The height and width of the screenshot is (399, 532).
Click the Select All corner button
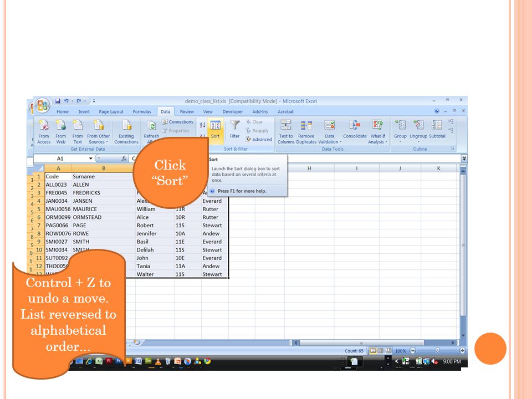pos(39,168)
